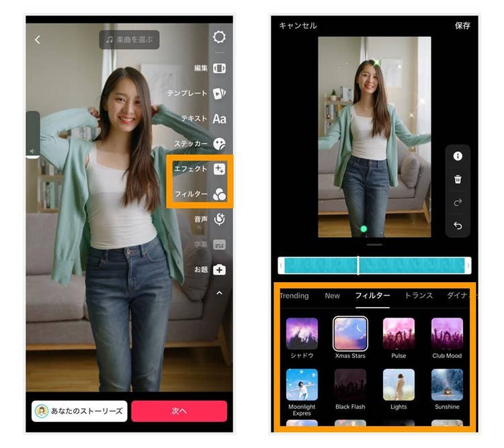The image size is (504, 448).
Task: Switch to the New effects tab
Action: (332, 296)
